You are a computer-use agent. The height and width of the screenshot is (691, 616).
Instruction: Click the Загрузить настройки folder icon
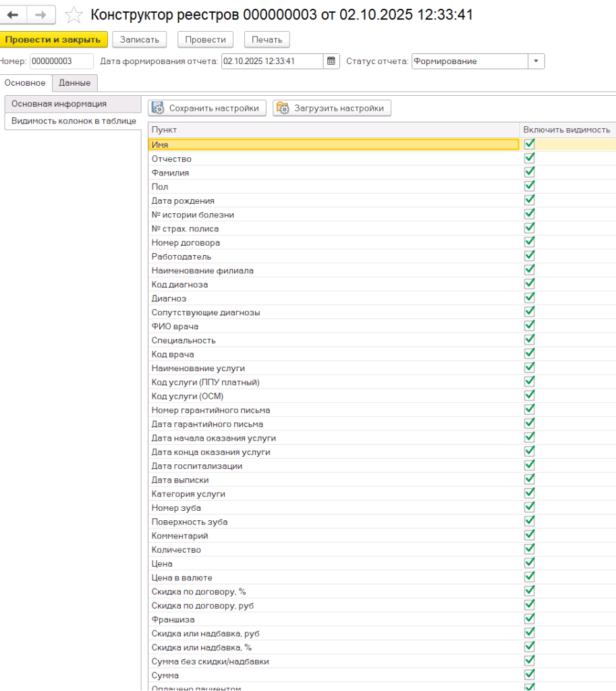click(x=283, y=108)
